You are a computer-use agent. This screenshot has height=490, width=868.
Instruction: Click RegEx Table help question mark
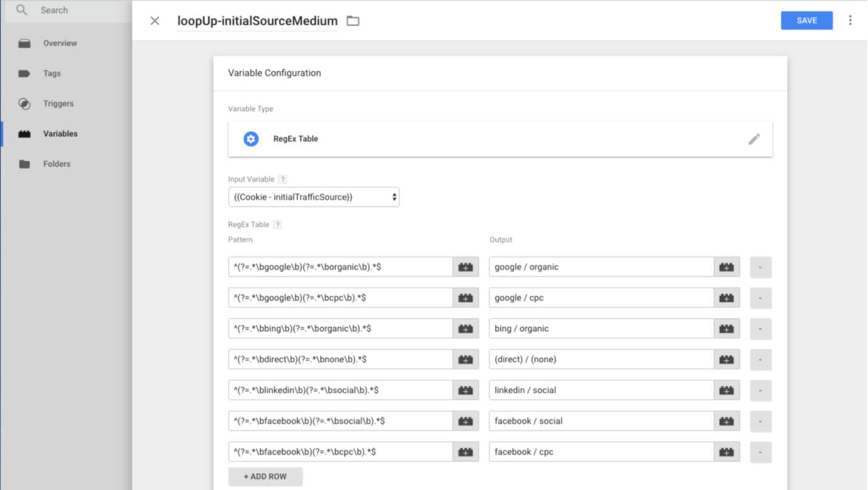click(x=278, y=225)
